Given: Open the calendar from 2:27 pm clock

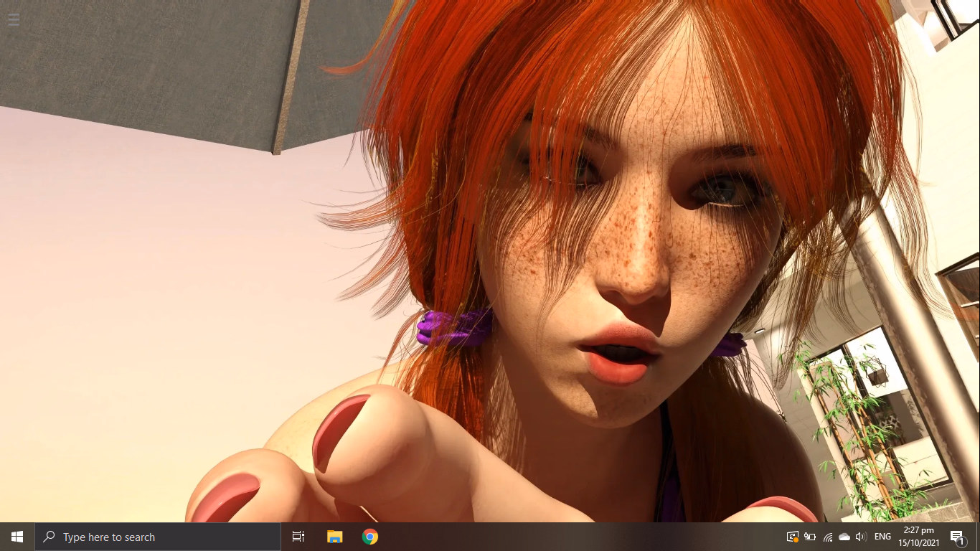Looking at the screenshot, I should [x=919, y=537].
